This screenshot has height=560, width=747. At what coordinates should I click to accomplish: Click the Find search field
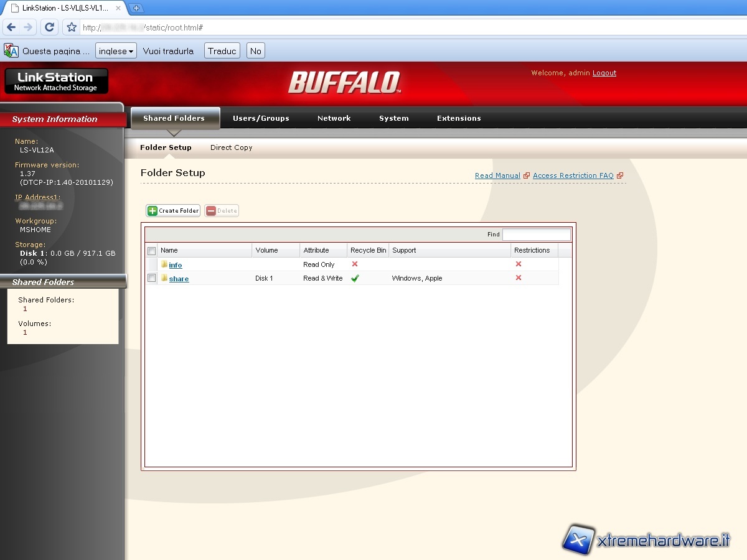click(536, 235)
